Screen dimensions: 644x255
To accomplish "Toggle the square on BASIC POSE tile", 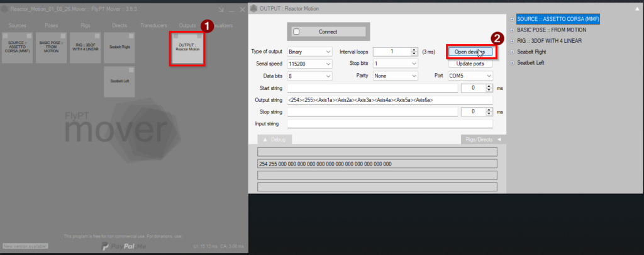I will [x=63, y=36].
